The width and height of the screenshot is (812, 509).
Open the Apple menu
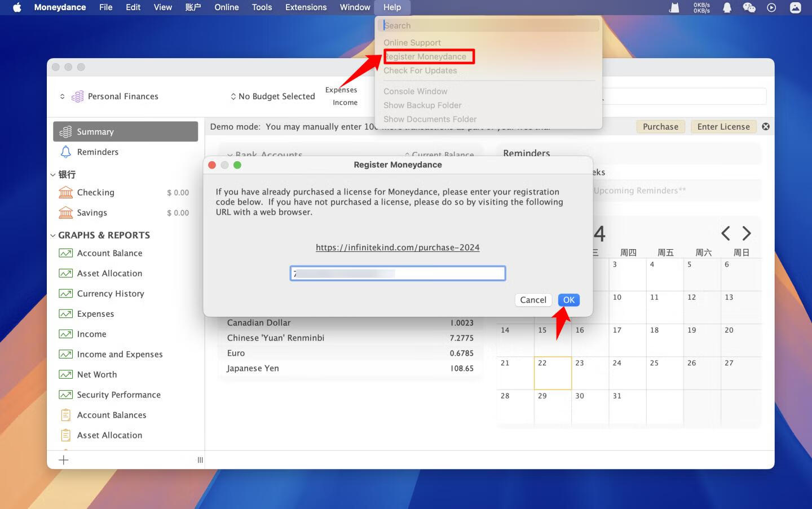pyautogui.click(x=17, y=7)
